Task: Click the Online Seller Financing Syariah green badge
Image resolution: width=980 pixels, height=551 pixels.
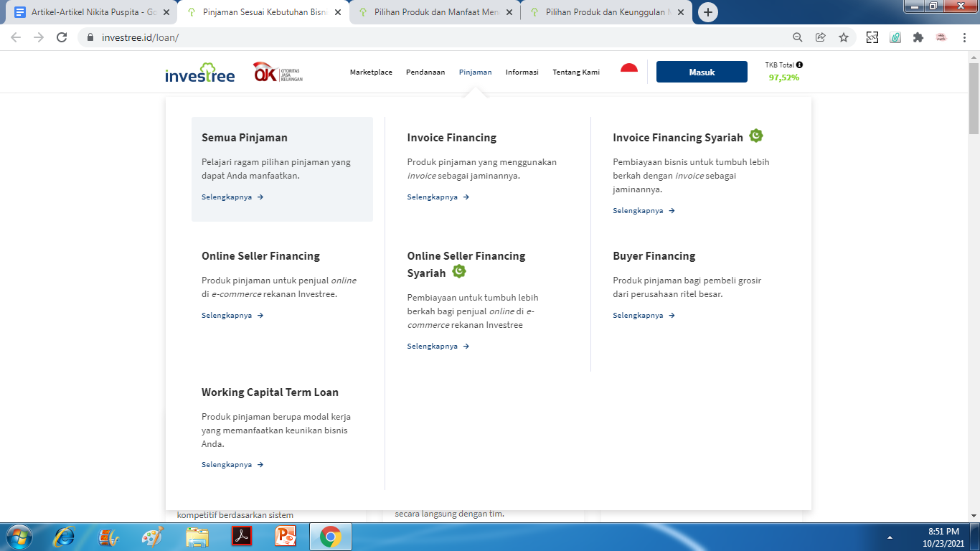Action: coord(459,271)
